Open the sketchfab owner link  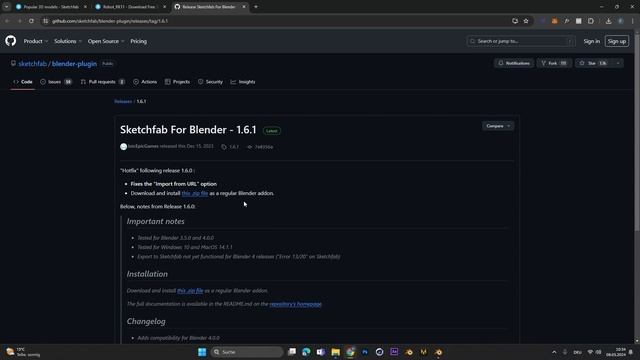pos(33,64)
